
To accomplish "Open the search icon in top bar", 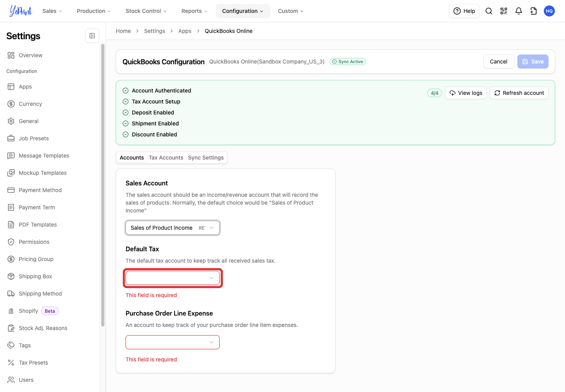I will pyautogui.click(x=489, y=11).
